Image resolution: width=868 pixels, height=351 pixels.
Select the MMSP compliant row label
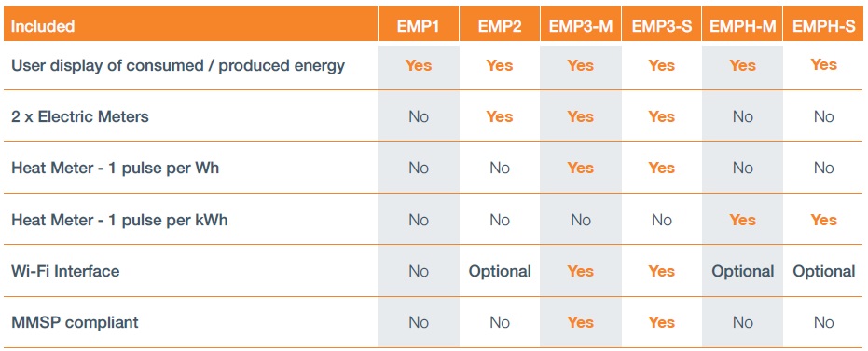click(75, 322)
